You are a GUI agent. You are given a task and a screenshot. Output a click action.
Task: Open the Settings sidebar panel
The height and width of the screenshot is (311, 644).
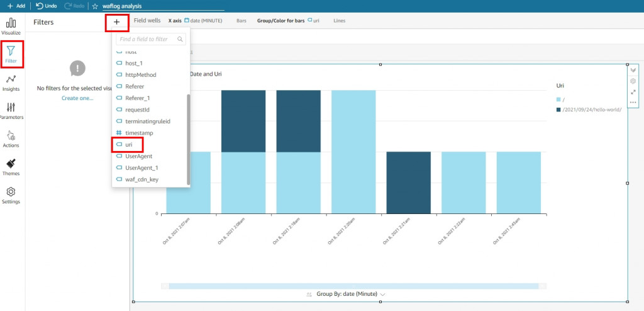coord(11,196)
